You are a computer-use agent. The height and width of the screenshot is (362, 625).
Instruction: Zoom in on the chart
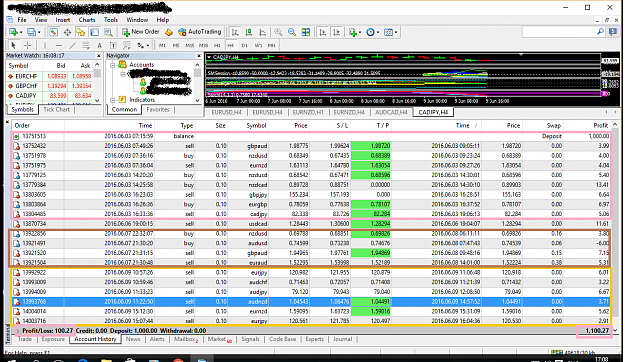(278, 32)
